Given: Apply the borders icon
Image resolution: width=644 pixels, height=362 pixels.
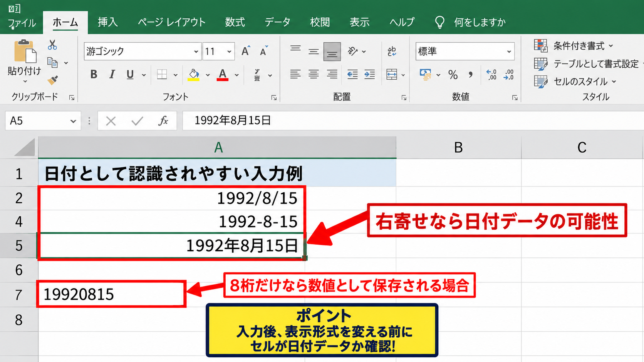Looking at the screenshot, I should pyautogui.click(x=162, y=75).
